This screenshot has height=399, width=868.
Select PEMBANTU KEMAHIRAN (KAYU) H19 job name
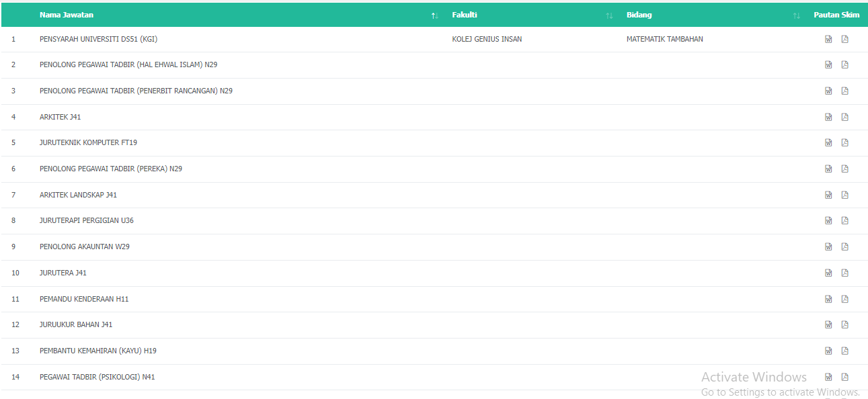(98, 351)
